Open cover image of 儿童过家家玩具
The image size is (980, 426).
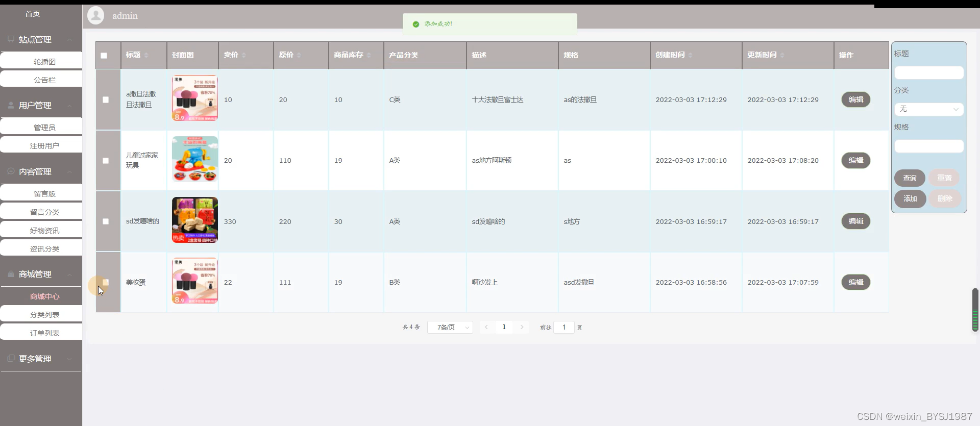(195, 159)
